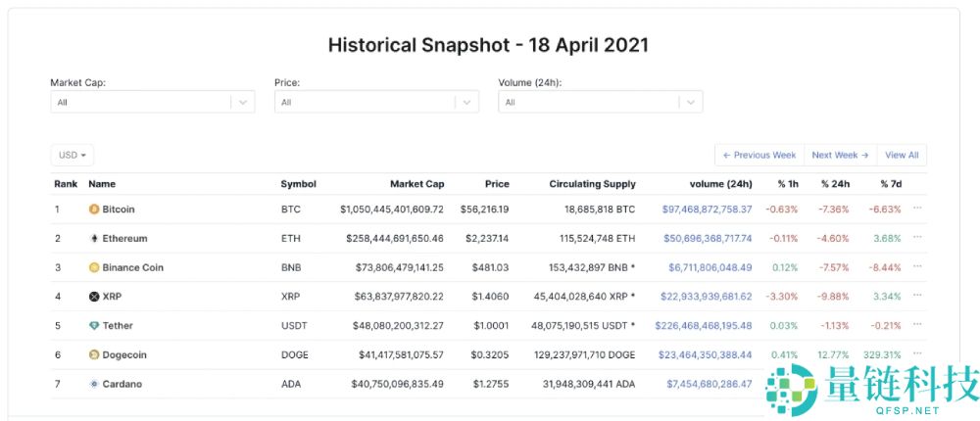Click the Cardano coin icon
This screenshot has height=421, width=980.
tap(94, 384)
